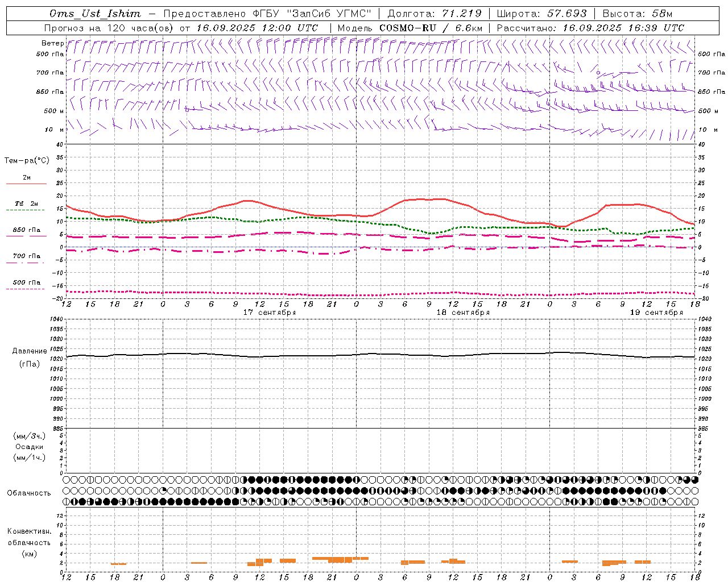Select the 17 сентября date label
728x582 pixels.
(270, 313)
